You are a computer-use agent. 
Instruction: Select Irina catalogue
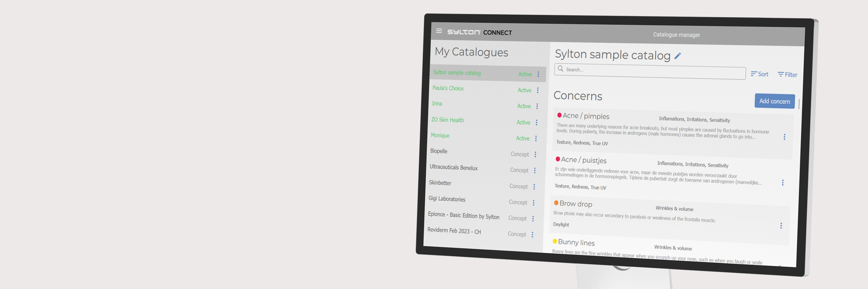(437, 104)
